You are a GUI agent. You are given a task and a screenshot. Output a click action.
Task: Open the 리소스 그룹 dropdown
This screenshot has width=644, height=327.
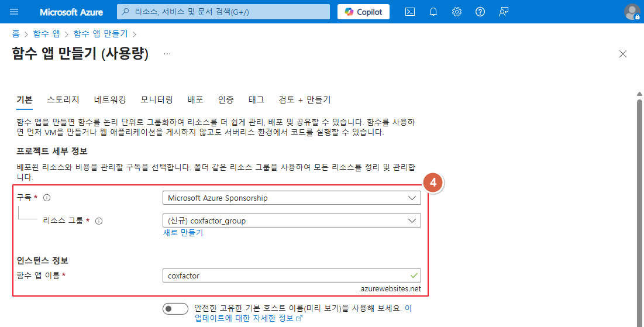tap(292, 221)
